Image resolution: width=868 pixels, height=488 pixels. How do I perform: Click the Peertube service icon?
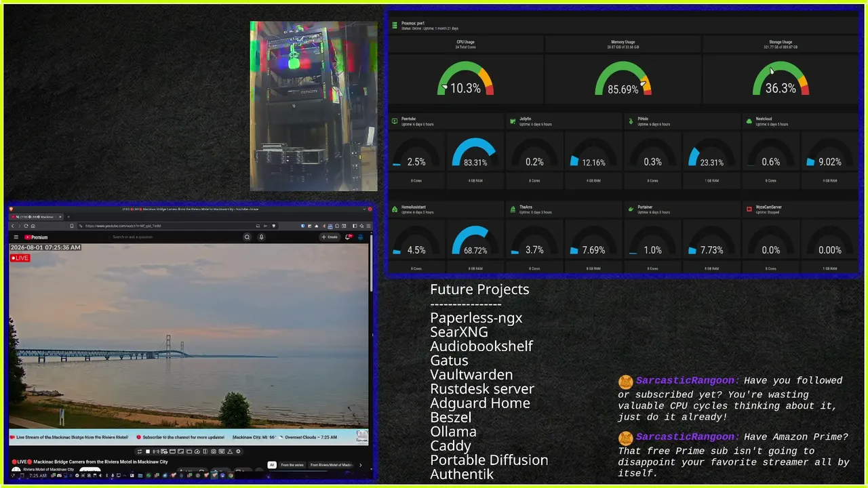tap(395, 121)
